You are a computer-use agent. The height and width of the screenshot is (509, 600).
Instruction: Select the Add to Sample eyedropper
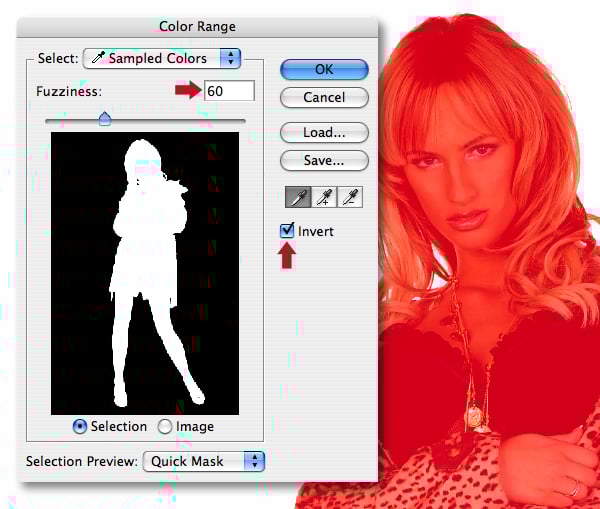[x=324, y=197]
